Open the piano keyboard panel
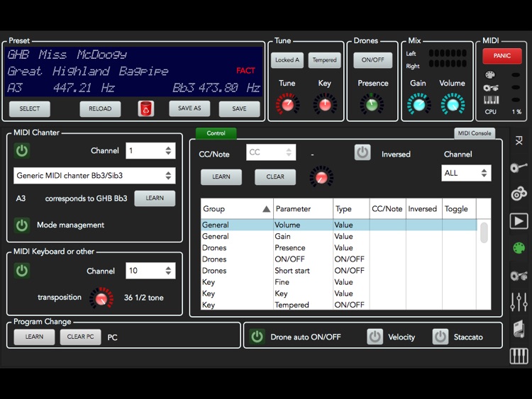The image size is (532, 399). tap(519, 356)
